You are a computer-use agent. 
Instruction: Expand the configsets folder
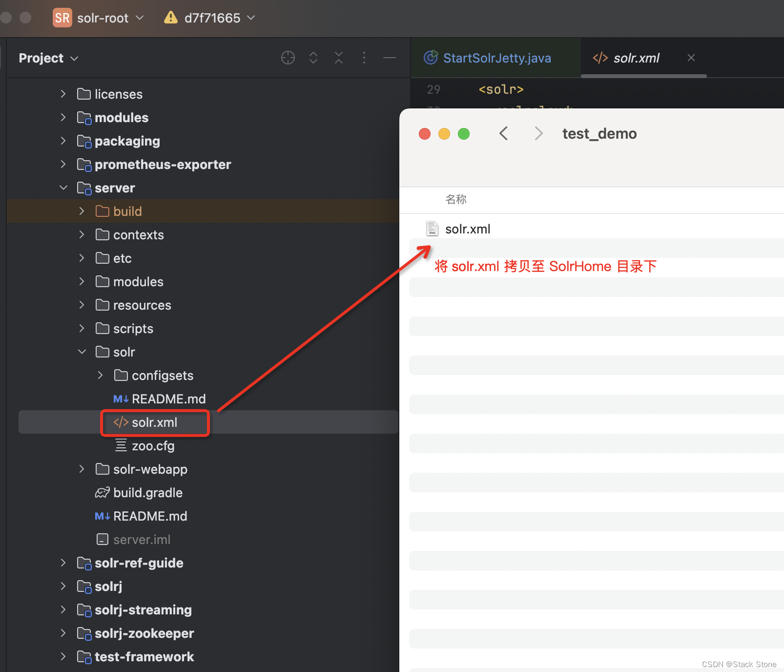point(100,375)
